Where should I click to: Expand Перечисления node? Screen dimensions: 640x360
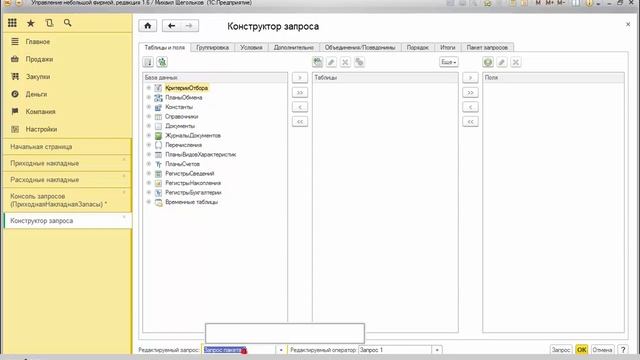tap(149, 145)
